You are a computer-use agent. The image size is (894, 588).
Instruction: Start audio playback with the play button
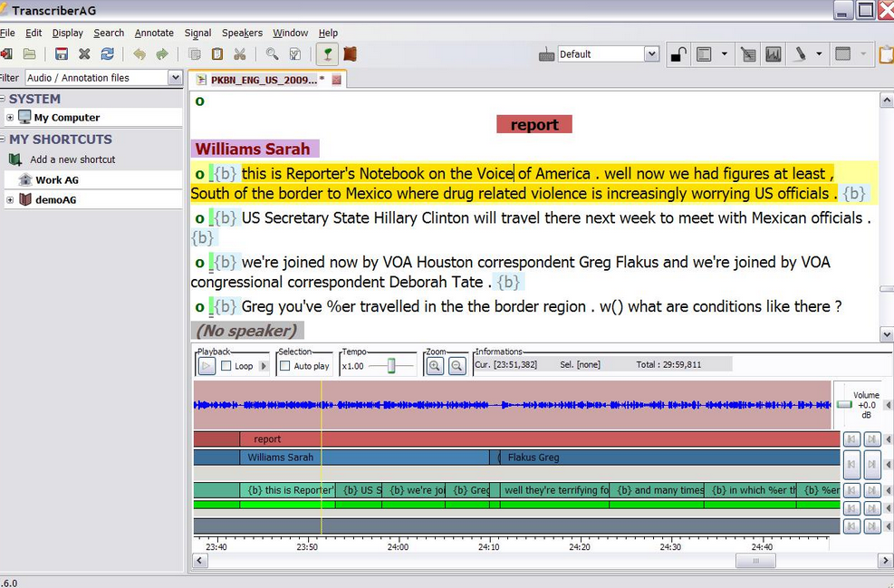click(207, 366)
